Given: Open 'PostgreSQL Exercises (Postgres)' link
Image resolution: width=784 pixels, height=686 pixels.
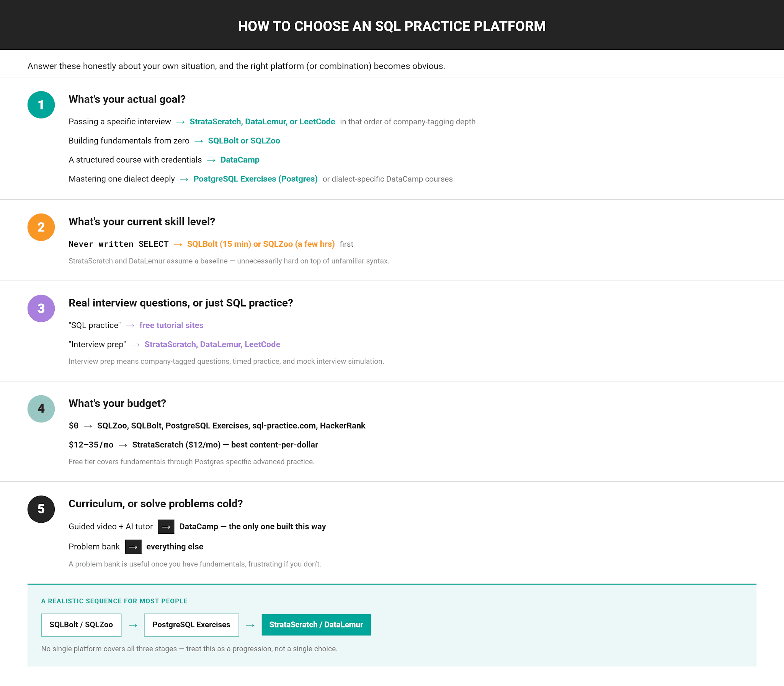Looking at the screenshot, I should pyautogui.click(x=255, y=179).
